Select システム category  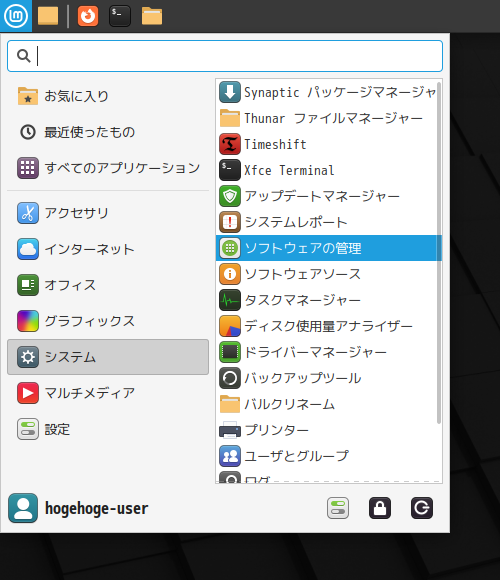click(108, 357)
